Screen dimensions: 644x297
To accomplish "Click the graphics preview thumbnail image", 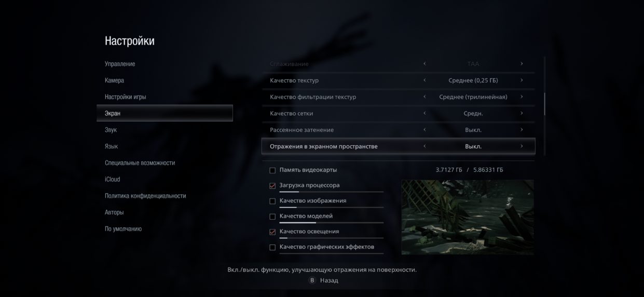I will click(x=468, y=217).
